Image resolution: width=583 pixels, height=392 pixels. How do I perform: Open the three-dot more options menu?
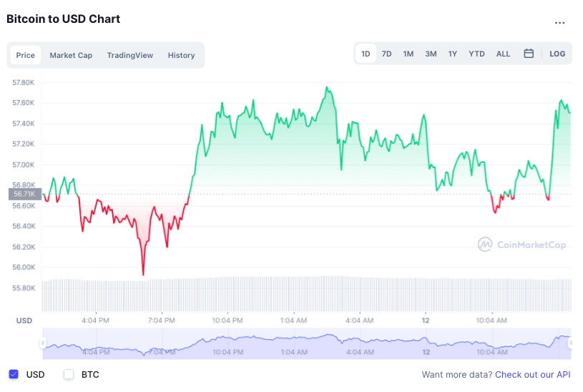coord(559,23)
